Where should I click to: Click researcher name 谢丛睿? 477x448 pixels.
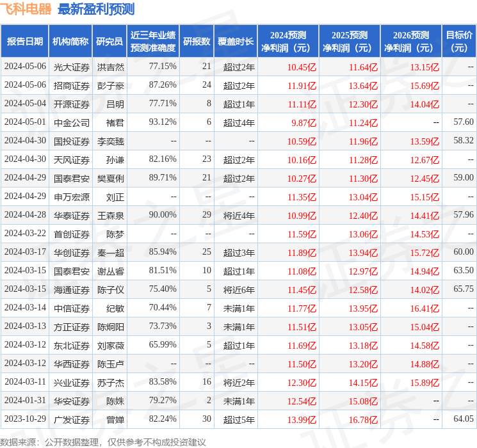point(111,271)
